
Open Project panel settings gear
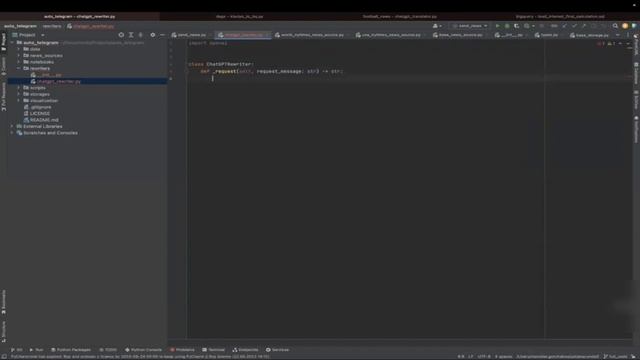pos(153,35)
